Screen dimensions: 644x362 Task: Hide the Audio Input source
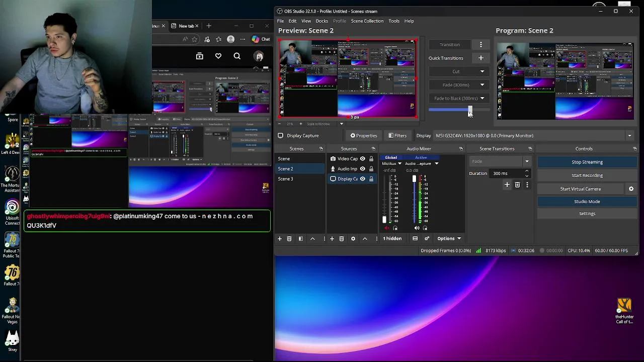point(362,168)
